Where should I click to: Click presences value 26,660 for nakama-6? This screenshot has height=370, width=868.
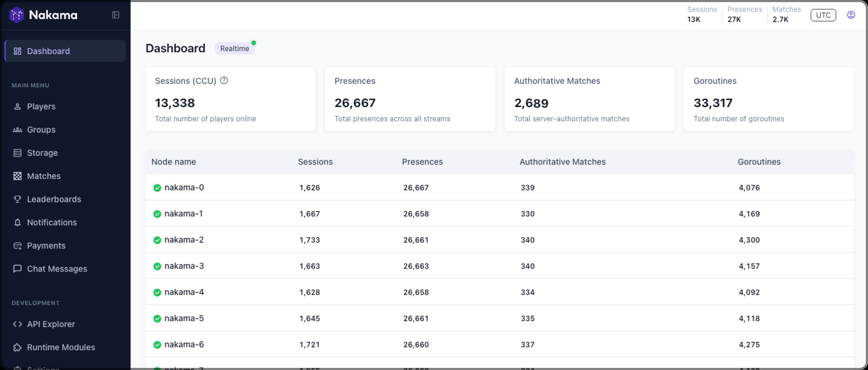coord(416,345)
